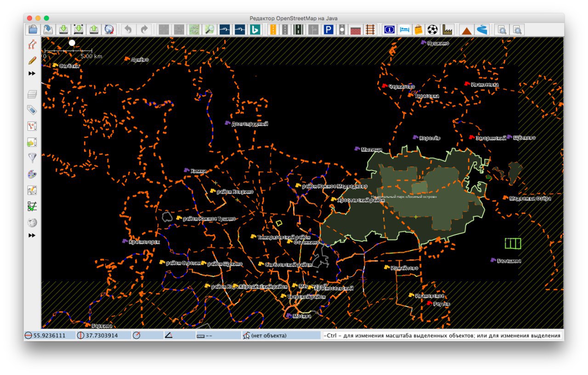Click the Химки city label on map
588x375 pixels.
tap(198, 171)
